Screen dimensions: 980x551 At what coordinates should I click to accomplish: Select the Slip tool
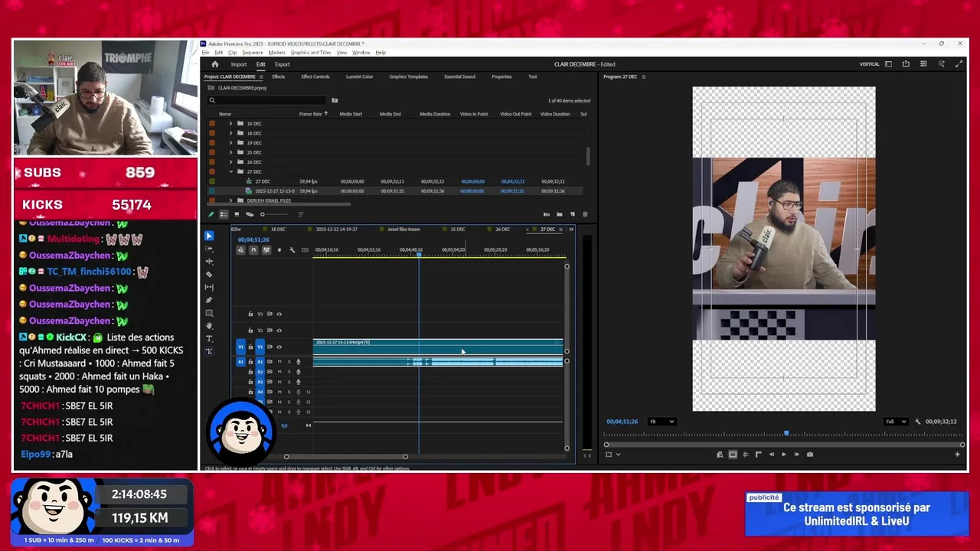209,287
